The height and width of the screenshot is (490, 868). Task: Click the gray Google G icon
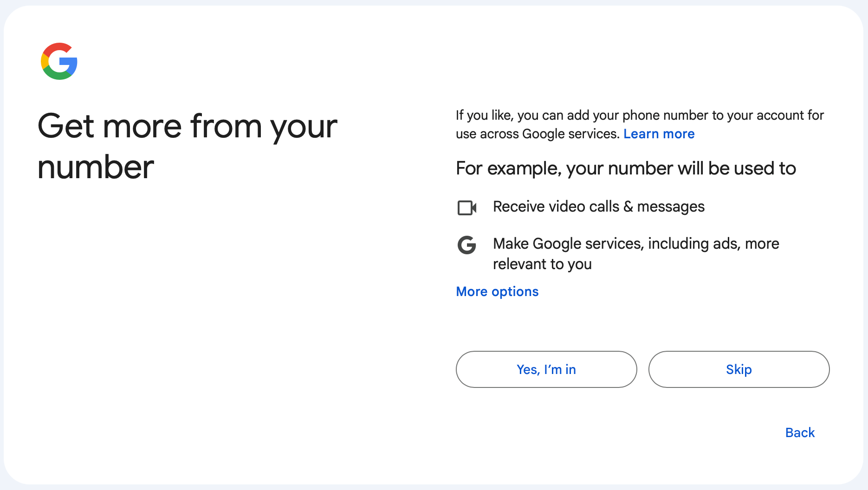point(466,245)
